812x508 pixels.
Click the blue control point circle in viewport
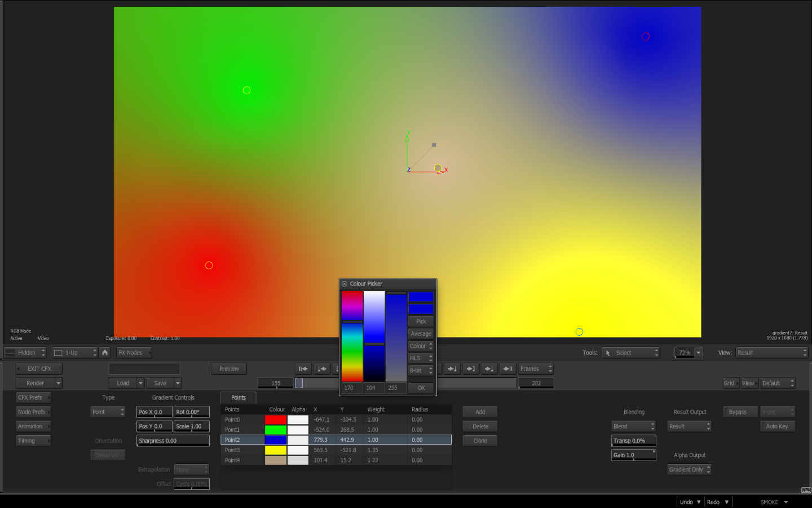579,332
